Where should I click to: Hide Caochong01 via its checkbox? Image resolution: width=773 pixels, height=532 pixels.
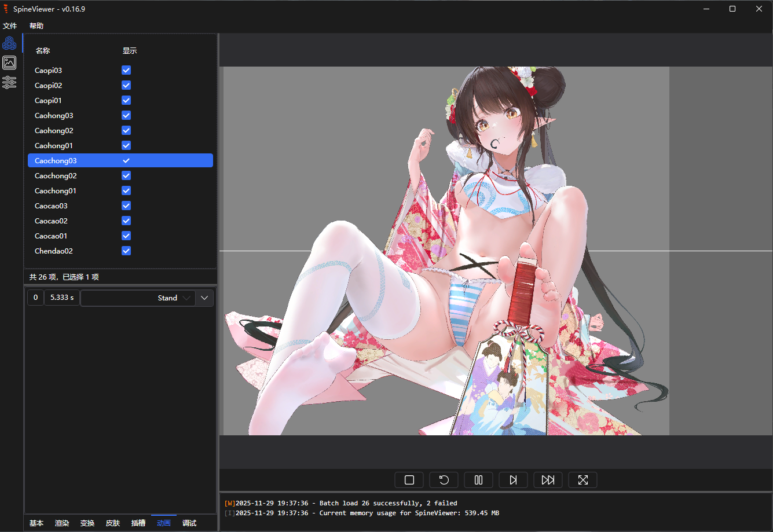[x=126, y=190]
